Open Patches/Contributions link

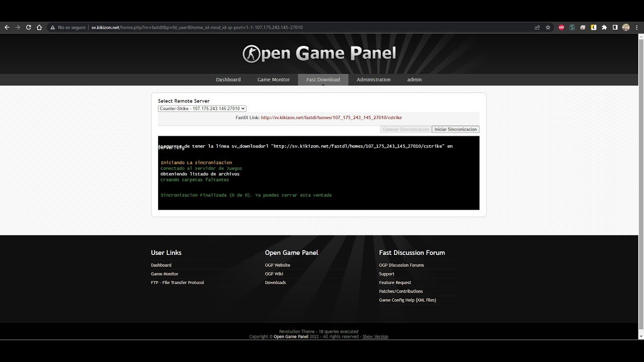[401, 291]
